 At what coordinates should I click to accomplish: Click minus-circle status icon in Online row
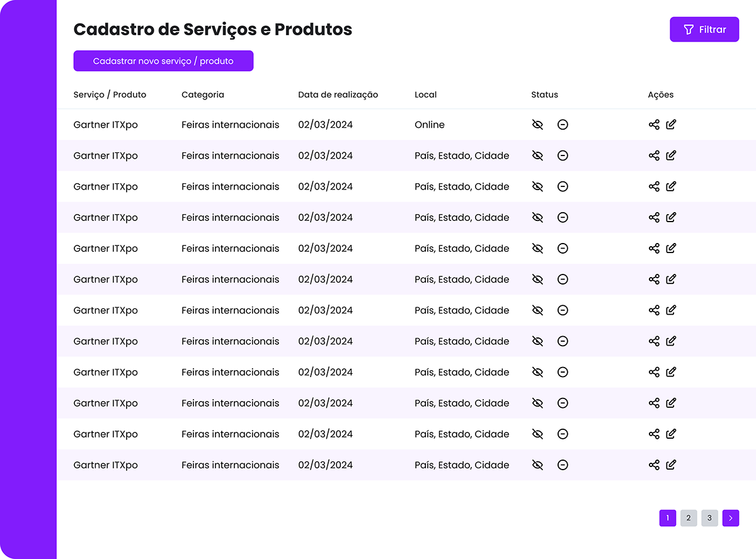[563, 125]
